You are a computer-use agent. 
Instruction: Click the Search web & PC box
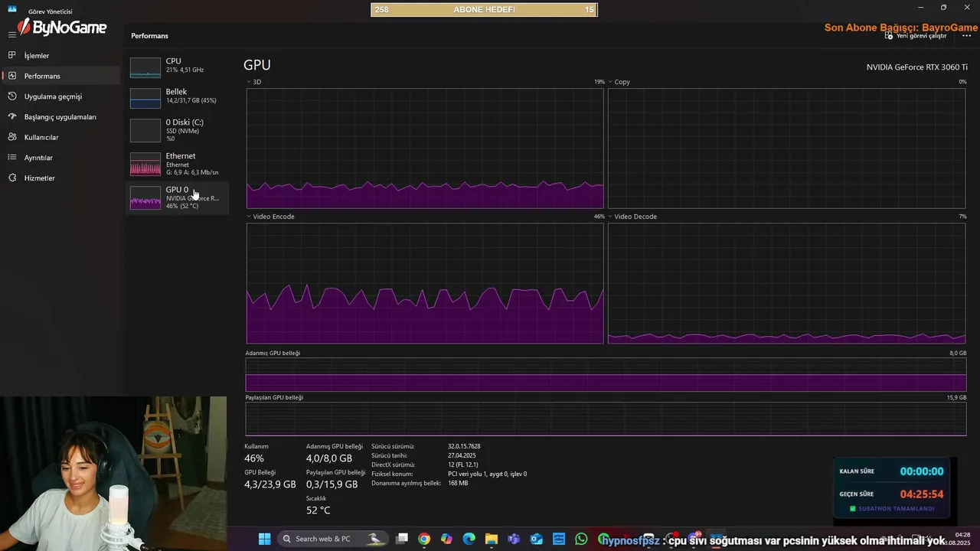(333, 539)
